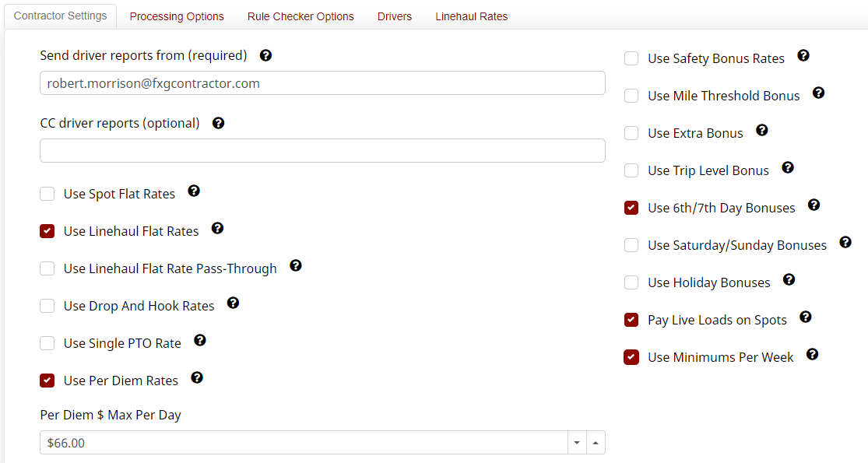Go to Rule Checker Options tab
The height and width of the screenshot is (463, 868).
[300, 16]
